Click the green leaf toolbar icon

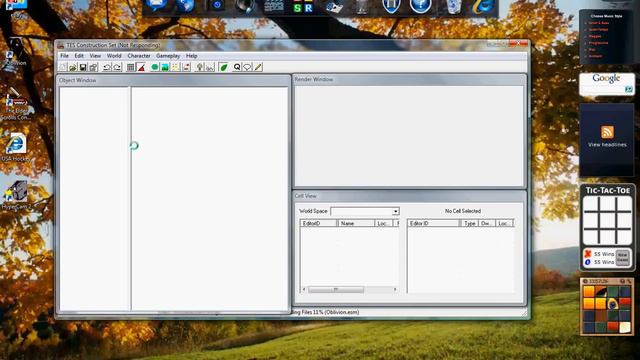[223, 67]
